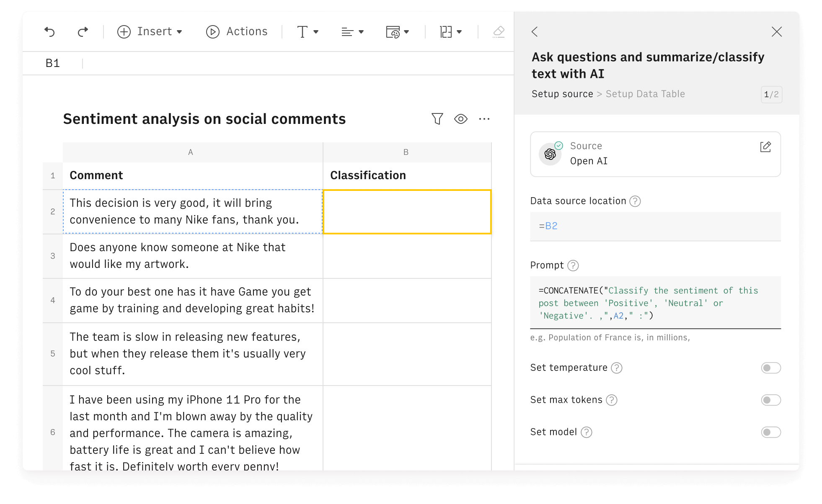This screenshot has height=504, width=822.
Task: Open the table options ellipsis menu
Action: pos(484,118)
